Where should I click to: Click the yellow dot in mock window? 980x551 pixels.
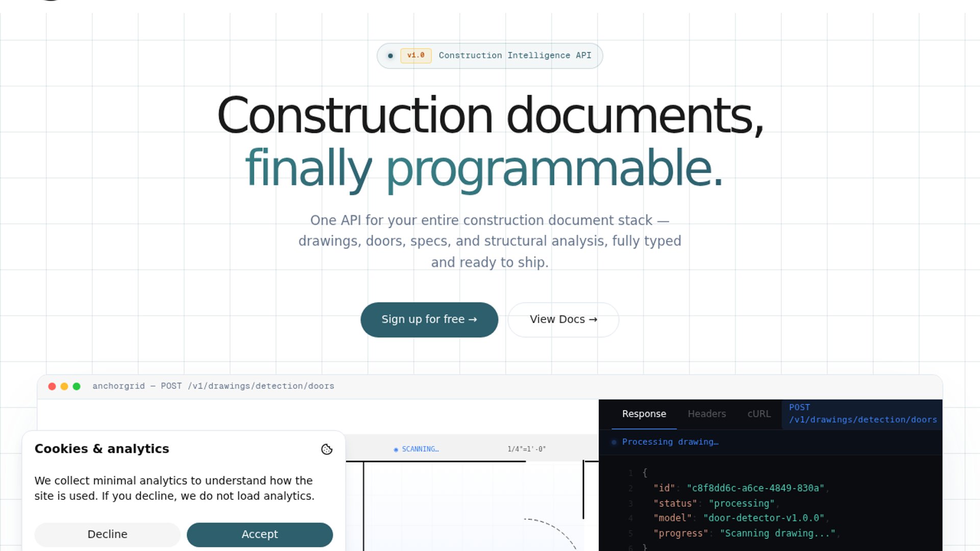(x=64, y=386)
